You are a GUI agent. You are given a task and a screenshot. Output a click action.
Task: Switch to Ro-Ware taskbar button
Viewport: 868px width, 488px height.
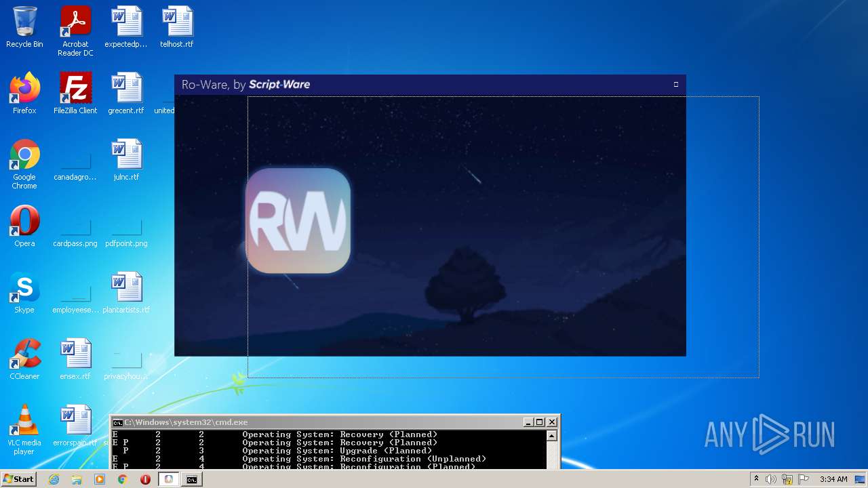169,479
